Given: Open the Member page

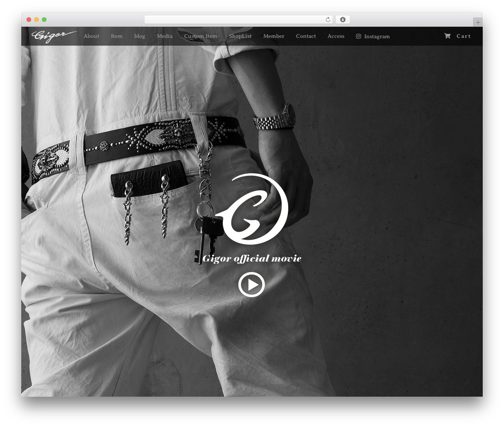Looking at the screenshot, I should (274, 36).
